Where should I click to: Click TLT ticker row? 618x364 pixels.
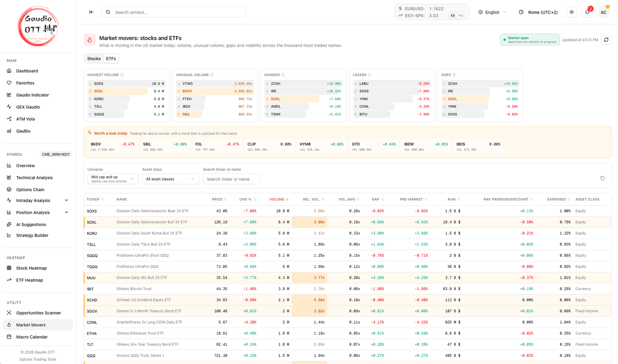click(90, 345)
